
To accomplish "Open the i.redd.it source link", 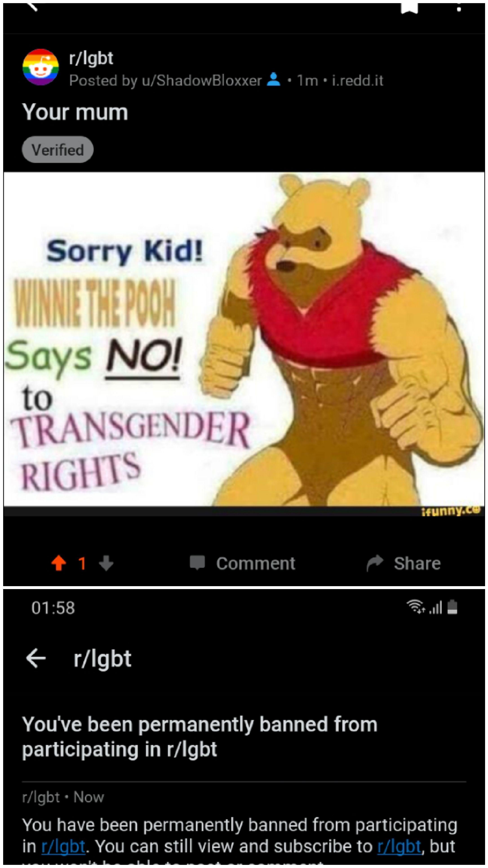I will (358, 80).
